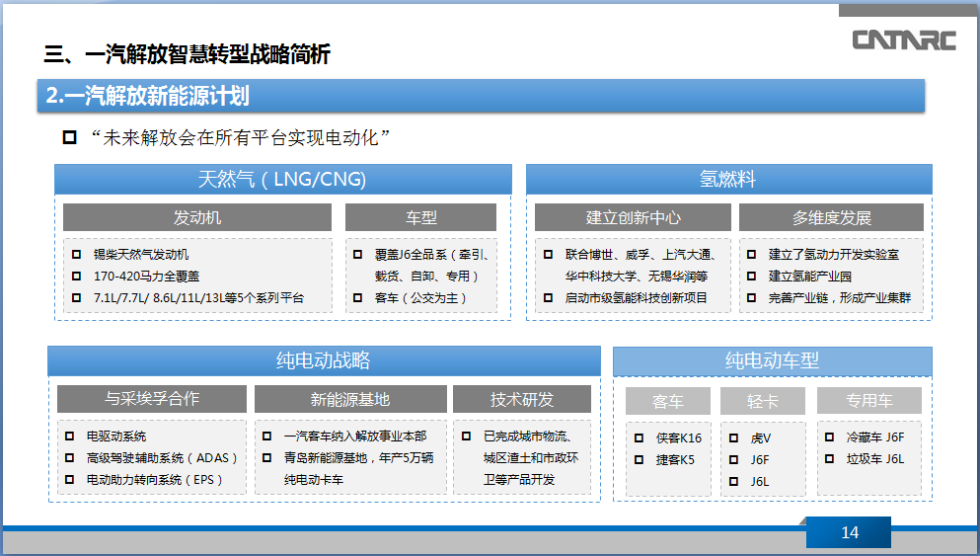Image resolution: width=980 pixels, height=556 pixels.
Task: Click line 7.1L/7.7L/8.6L/11L/13L等5个系列平台
Action: point(198,298)
